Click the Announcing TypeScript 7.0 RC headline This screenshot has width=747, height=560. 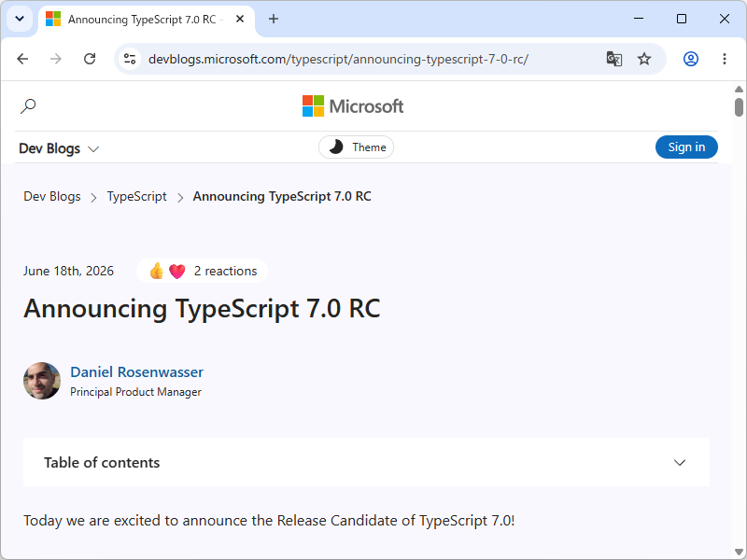[202, 309]
